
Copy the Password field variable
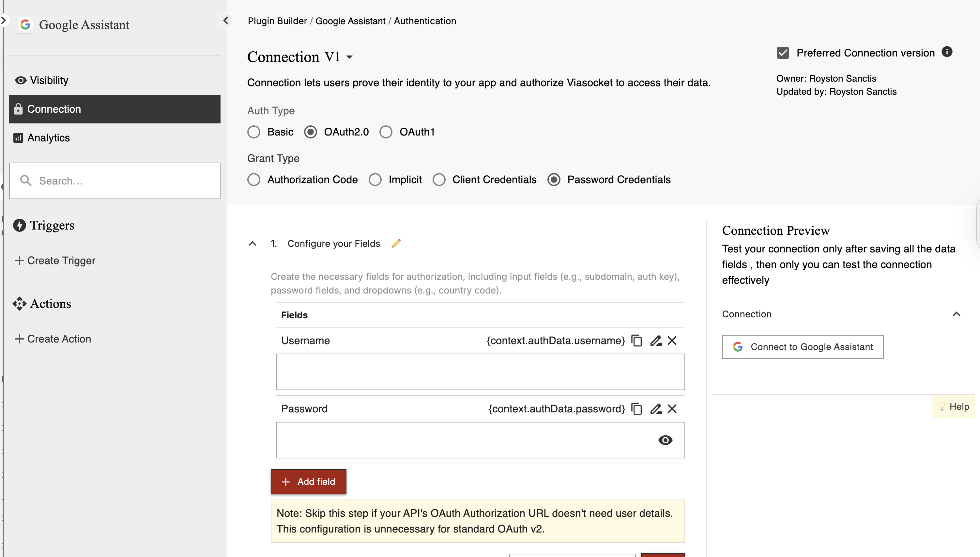(x=636, y=409)
